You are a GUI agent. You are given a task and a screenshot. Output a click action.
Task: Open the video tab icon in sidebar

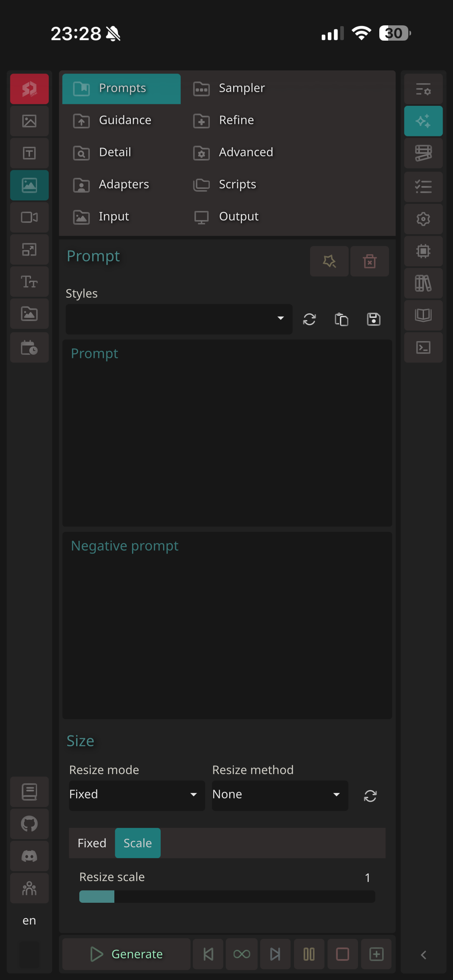29,218
